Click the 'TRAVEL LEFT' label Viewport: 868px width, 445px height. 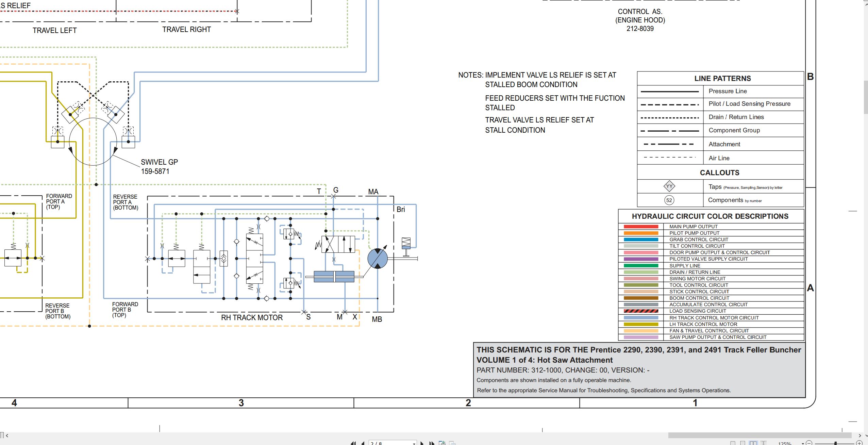54,31
